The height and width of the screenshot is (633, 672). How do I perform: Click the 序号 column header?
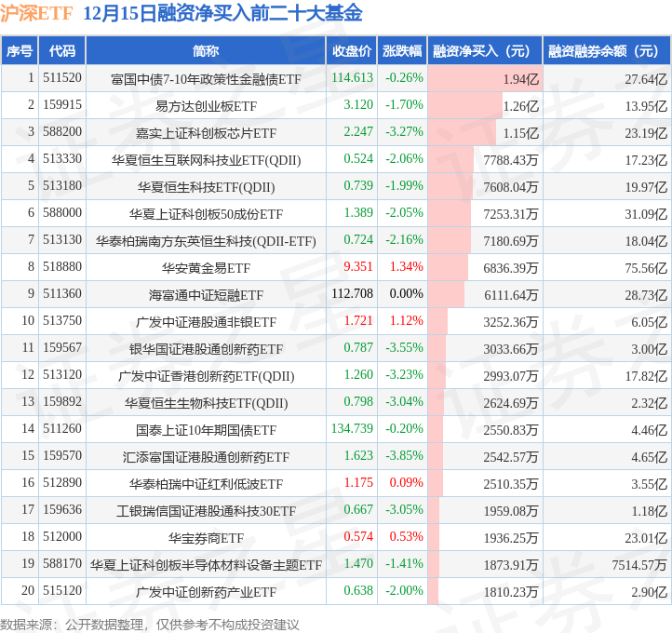click(x=20, y=51)
